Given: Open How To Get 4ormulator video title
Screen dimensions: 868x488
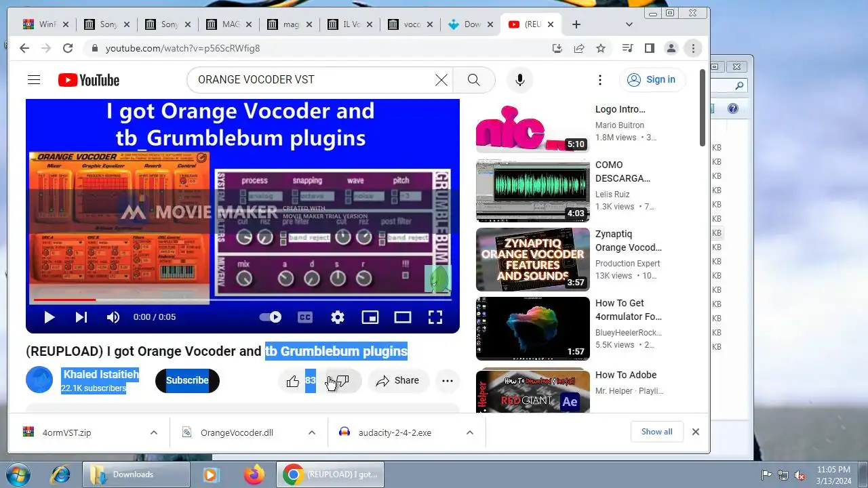Looking at the screenshot, I should click(629, 310).
